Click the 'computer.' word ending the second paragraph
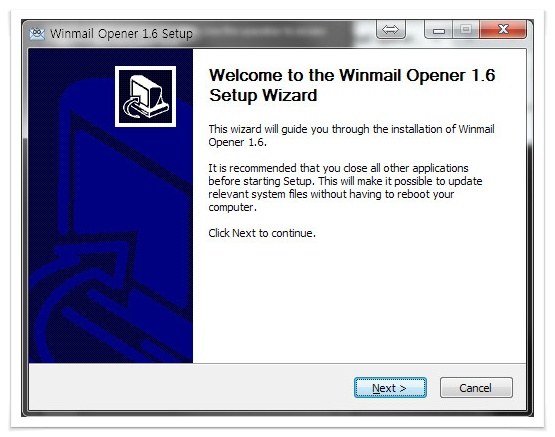 232,207
